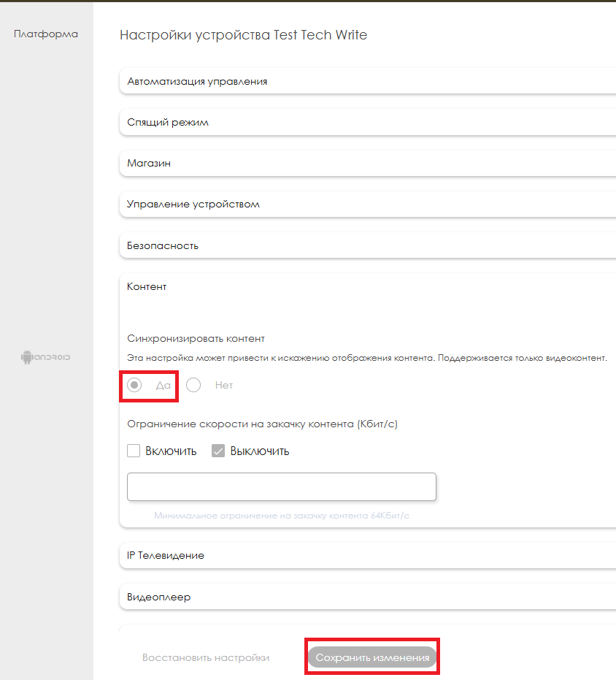Expand the Автоматизация управления section

point(197,81)
